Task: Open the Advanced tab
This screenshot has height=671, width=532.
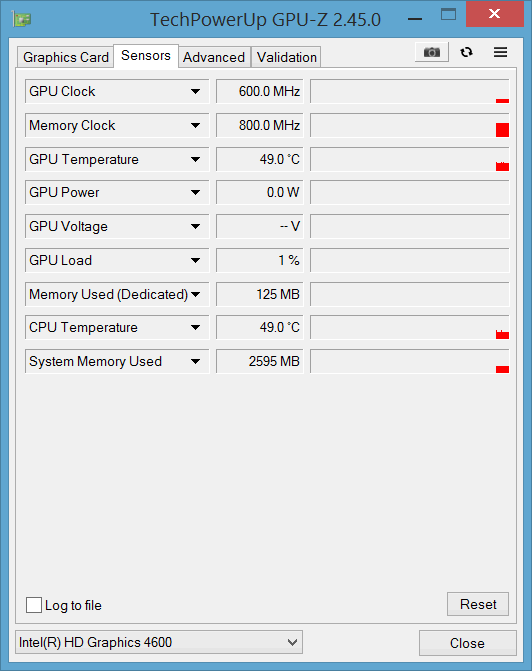Action: (214, 57)
